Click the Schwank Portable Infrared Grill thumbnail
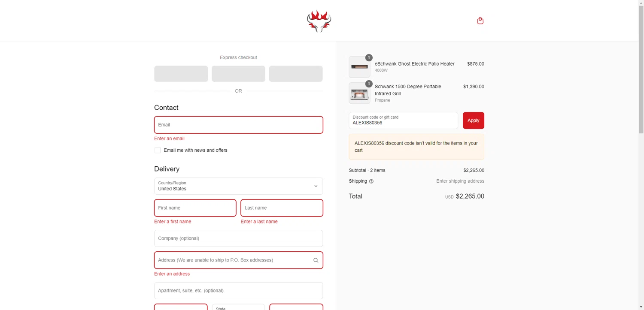 359,93
